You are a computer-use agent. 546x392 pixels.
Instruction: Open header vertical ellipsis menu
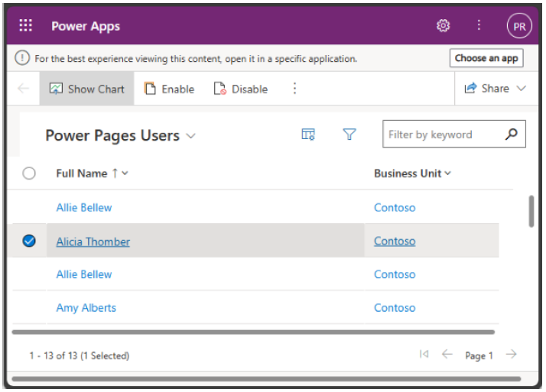[x=479, y=26]
